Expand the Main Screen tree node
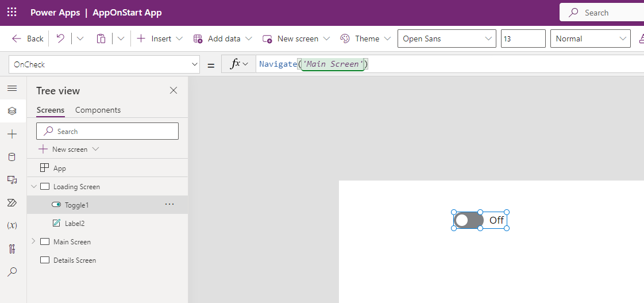The width and height of the screenshot is (644, 303). [33, 241]
